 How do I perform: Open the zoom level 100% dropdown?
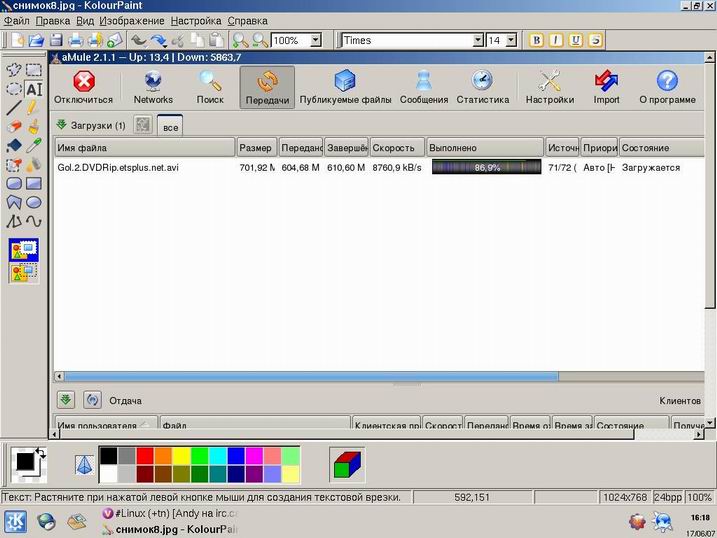[x=316, y=40]
